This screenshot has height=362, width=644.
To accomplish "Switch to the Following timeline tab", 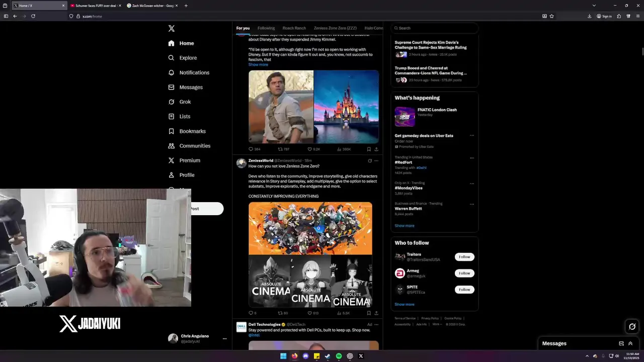I will coord(266,28).
